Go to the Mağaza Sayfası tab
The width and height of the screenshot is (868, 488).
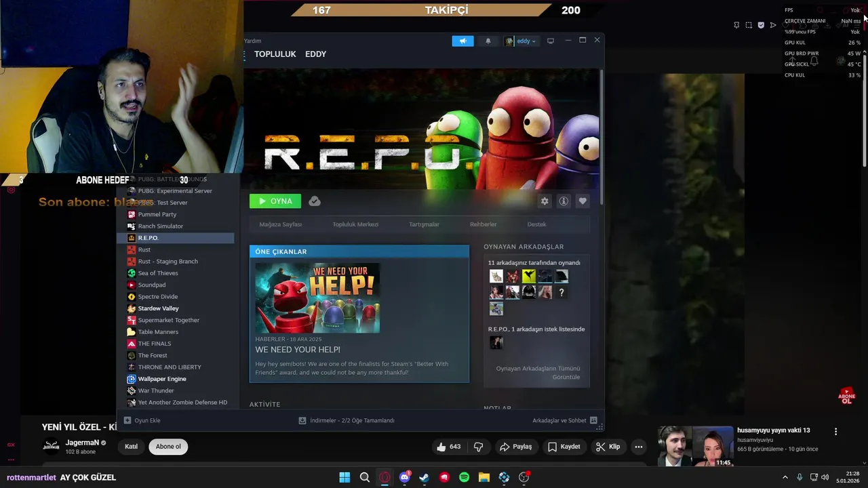click(281, 224)
